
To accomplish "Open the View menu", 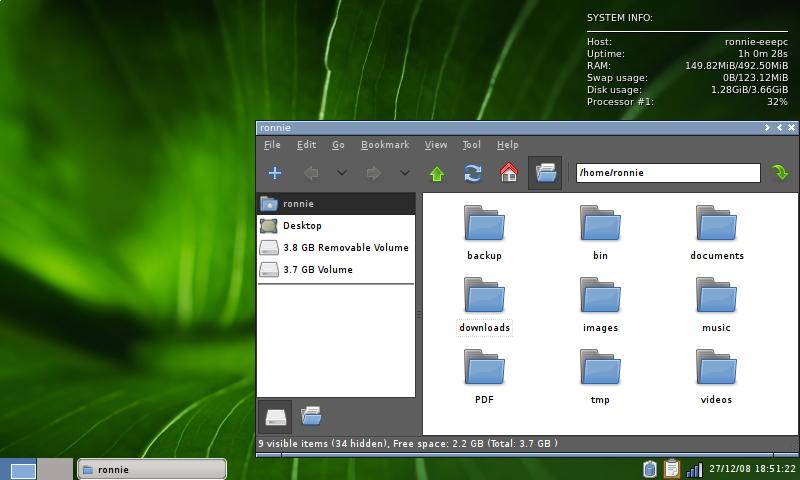I will point(436,145).
